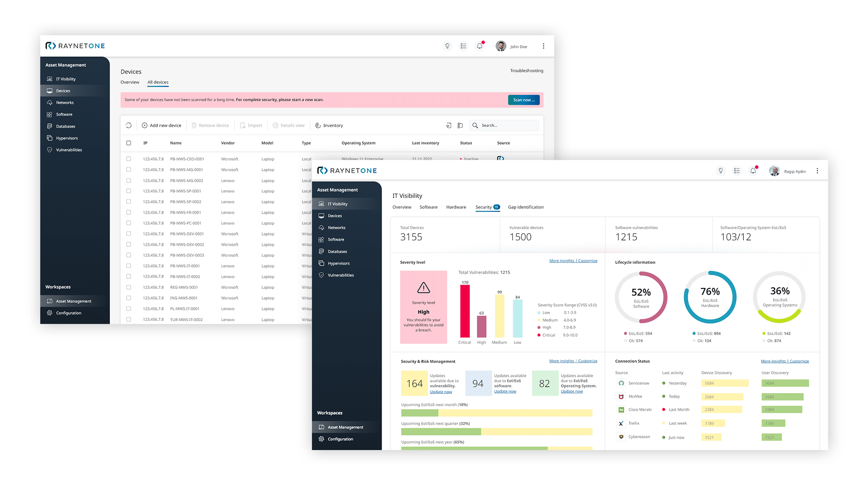The height and width of the screenshot is (488, 868).
Task: Check the box for PB-MWS-CEO-0001
Action: 128,159
